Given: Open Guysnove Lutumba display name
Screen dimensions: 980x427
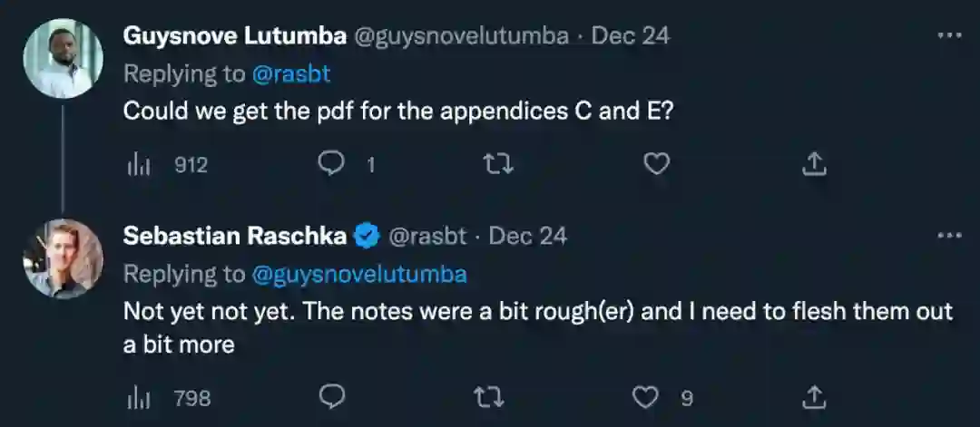Looking at the screenshot, I should (x=233, y=36).
